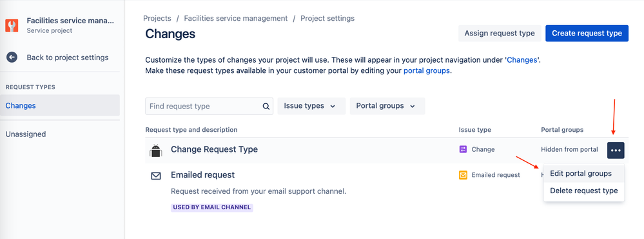Viewport: 644px width, 239px height.
Task: Open Change Request Type row title
Action: tap(214, 149)
